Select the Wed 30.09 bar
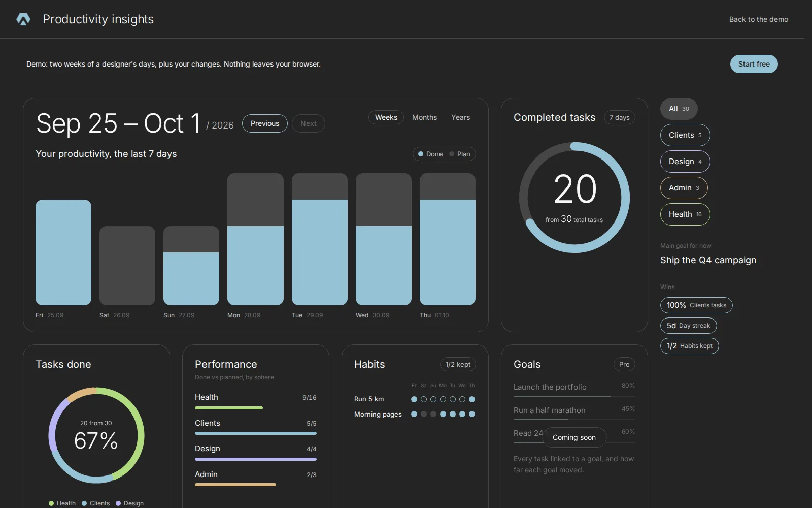 pyautogui.click(x=384, y=239)
